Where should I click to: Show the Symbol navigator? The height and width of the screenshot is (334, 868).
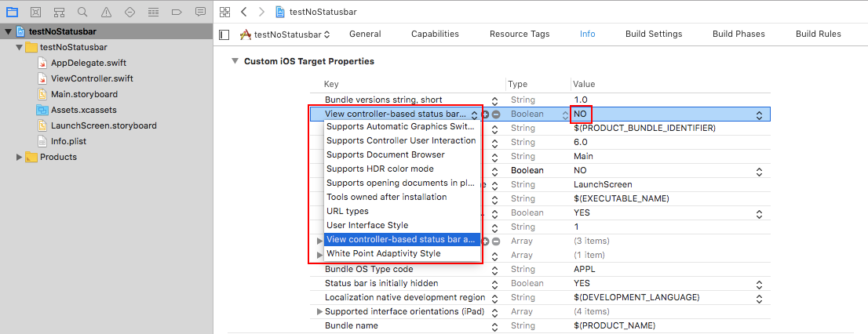[x=59, y=12]
